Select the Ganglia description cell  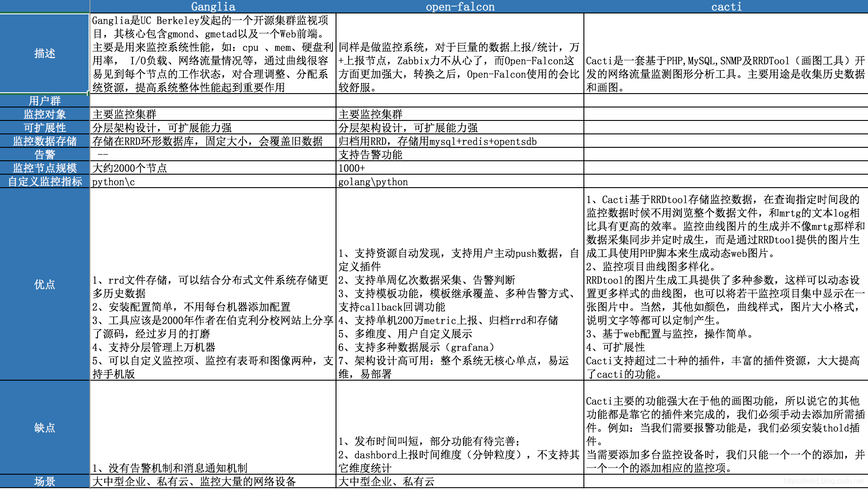pyautogui.click(x=213, y=53)
